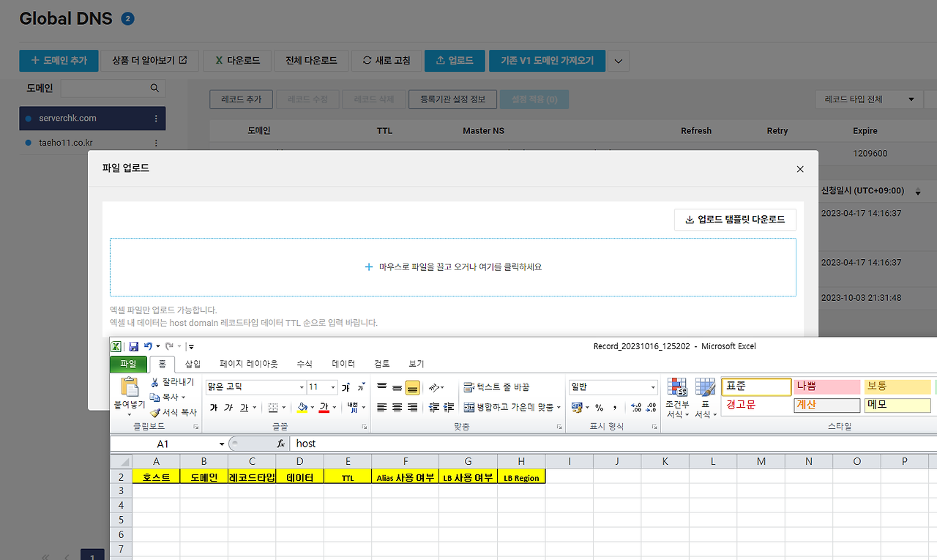Apply the 나쁨 pink cell style

point(826,387)
